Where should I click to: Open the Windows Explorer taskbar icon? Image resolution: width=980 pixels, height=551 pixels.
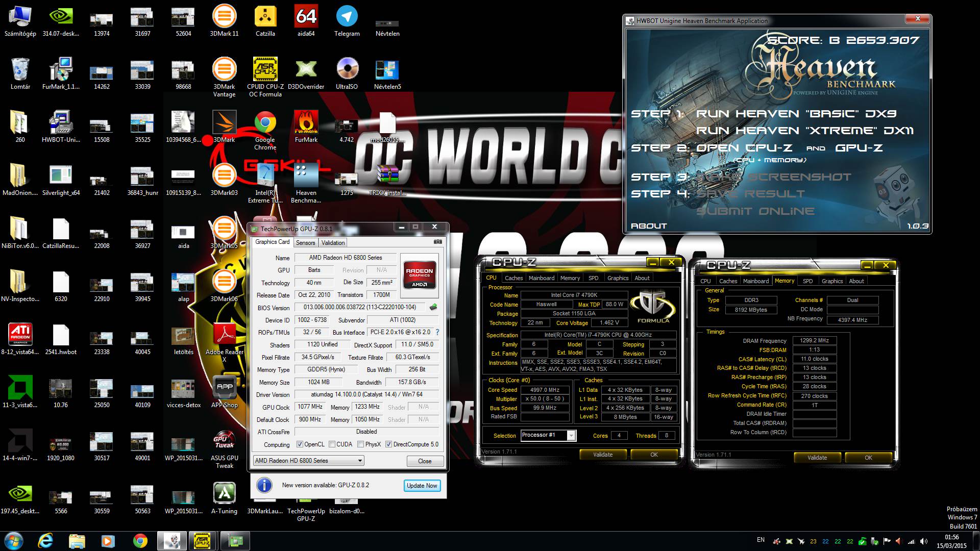tap(77, 540)
